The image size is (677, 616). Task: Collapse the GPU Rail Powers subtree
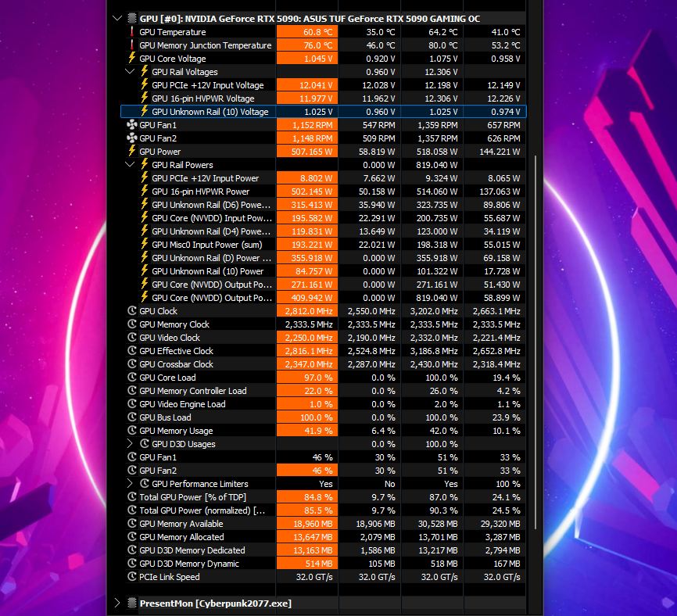pos(130,164)
